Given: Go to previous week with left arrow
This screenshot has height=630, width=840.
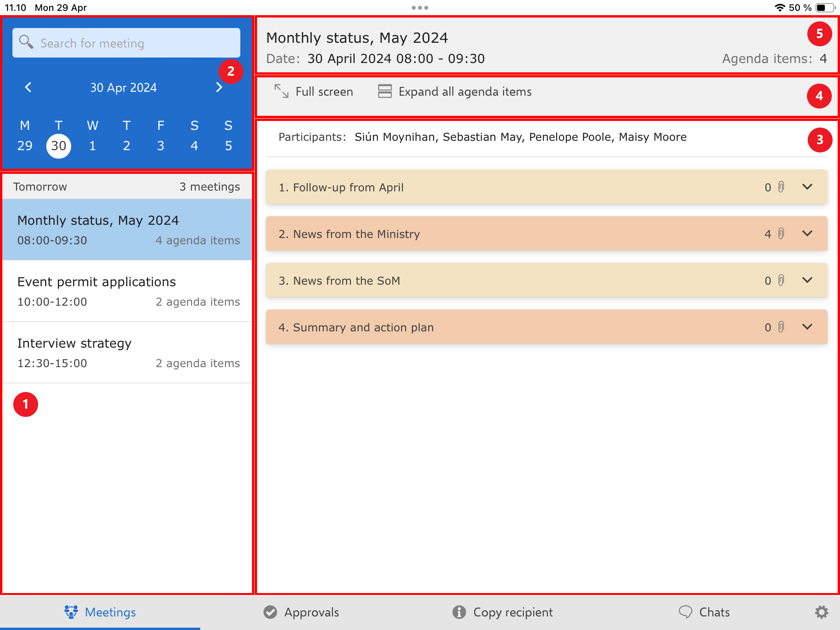Looking at the screenshot, I should pos(28,87).
